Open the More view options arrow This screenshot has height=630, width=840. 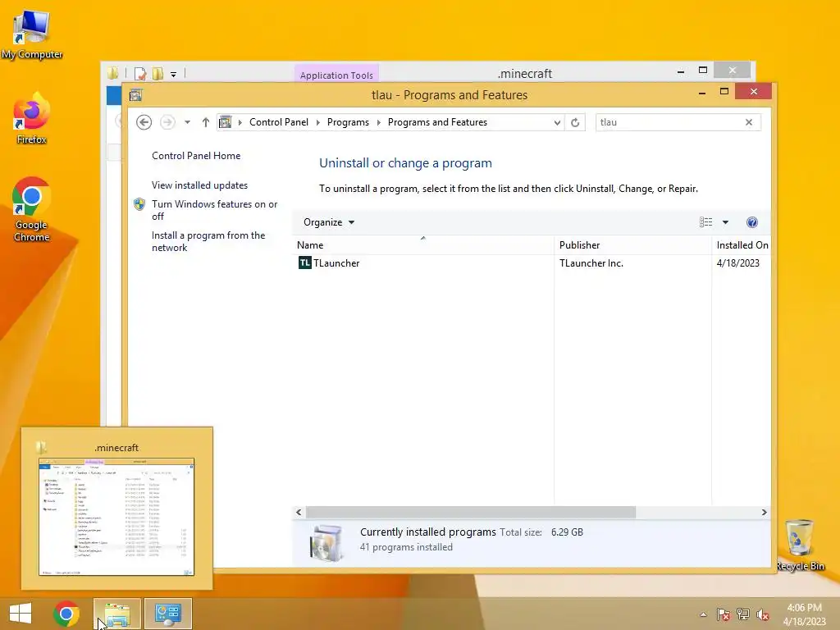click(x=725, y=221)
